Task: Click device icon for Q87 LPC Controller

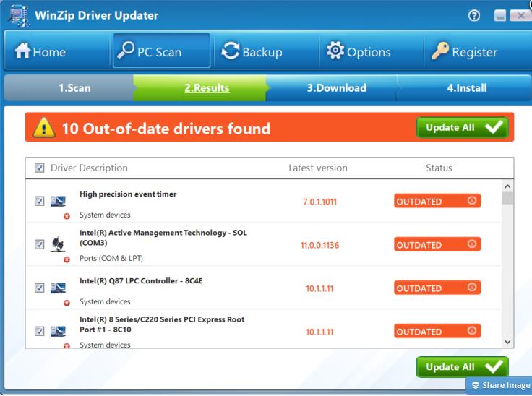Action: point(58,288)
